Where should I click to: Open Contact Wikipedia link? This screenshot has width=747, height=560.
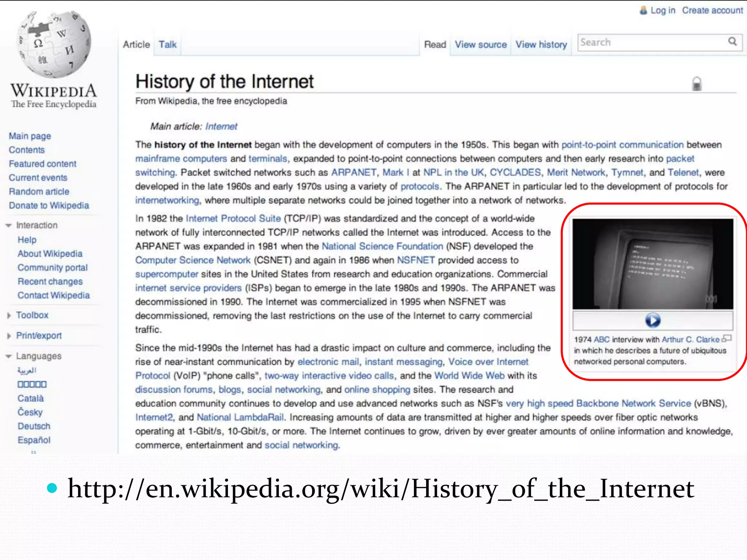[x=54, y=295]
